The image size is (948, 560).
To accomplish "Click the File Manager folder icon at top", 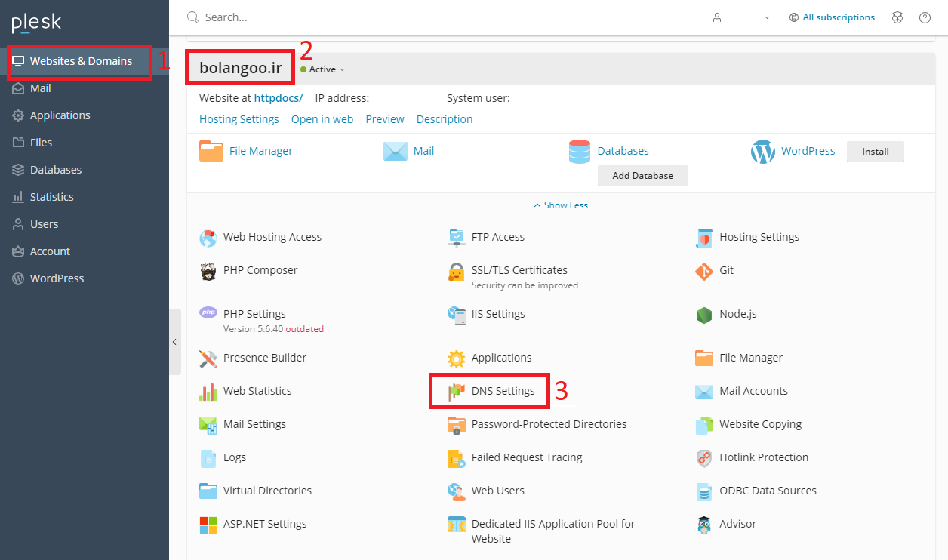I will point(211,152).
